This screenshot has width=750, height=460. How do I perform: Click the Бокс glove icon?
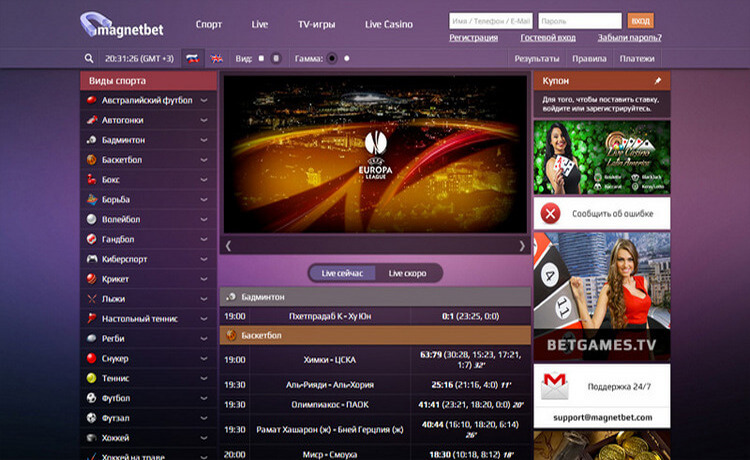(91, 180)
